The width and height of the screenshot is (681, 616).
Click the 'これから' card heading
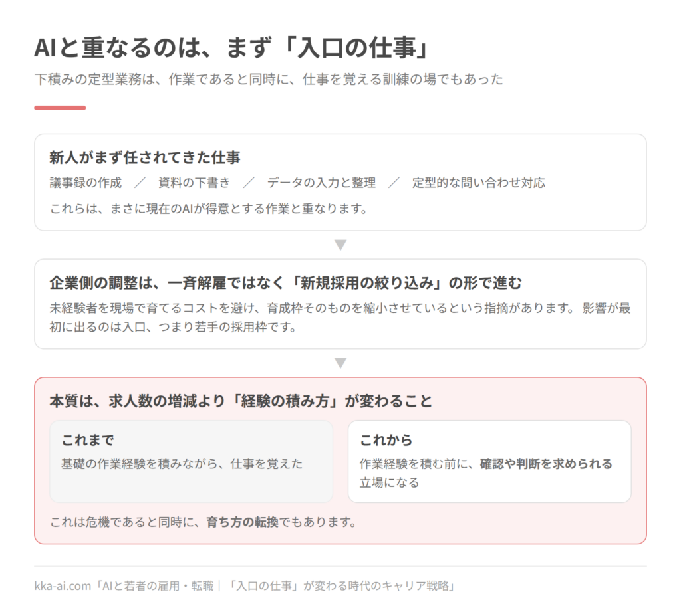[x=386, y=440]
